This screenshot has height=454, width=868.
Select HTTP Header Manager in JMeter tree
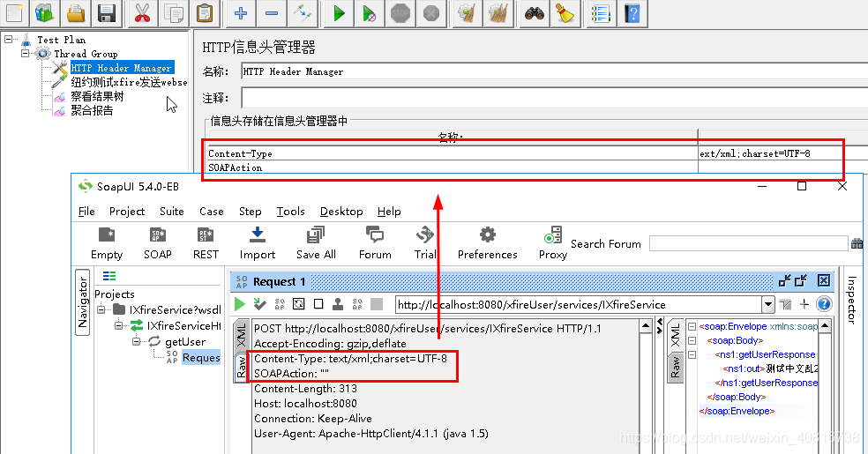click(x=121, y=68)
